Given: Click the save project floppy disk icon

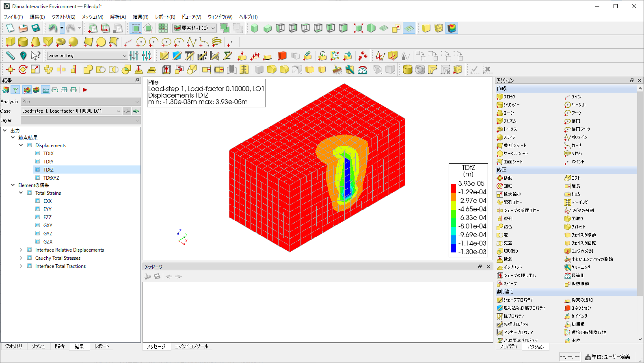Looking at the screenshot, I should click(x=36, y=28).
